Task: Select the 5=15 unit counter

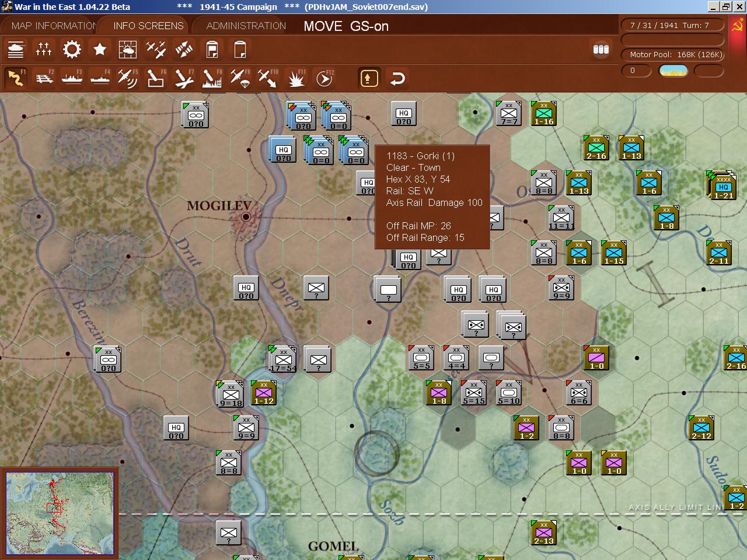Action: (474, 393)
